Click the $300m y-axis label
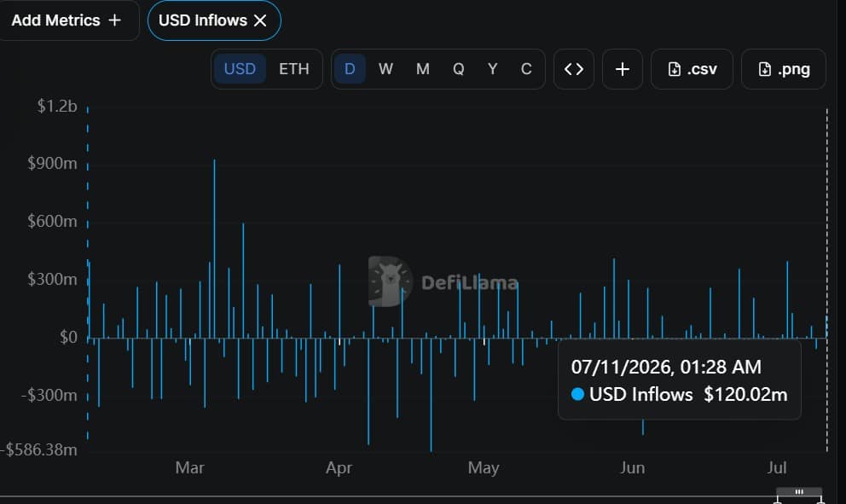 [x=52, y=280]
